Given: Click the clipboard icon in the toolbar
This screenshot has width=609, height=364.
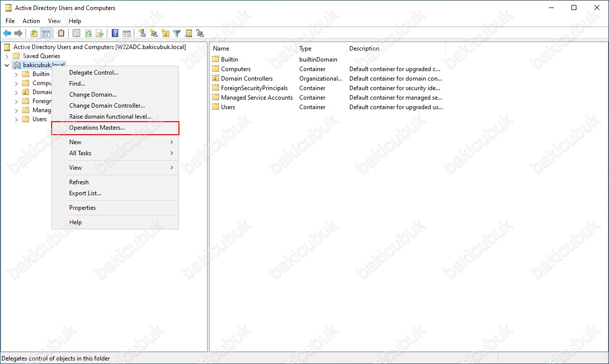Looking at the screenshot, I should [61, 34].
